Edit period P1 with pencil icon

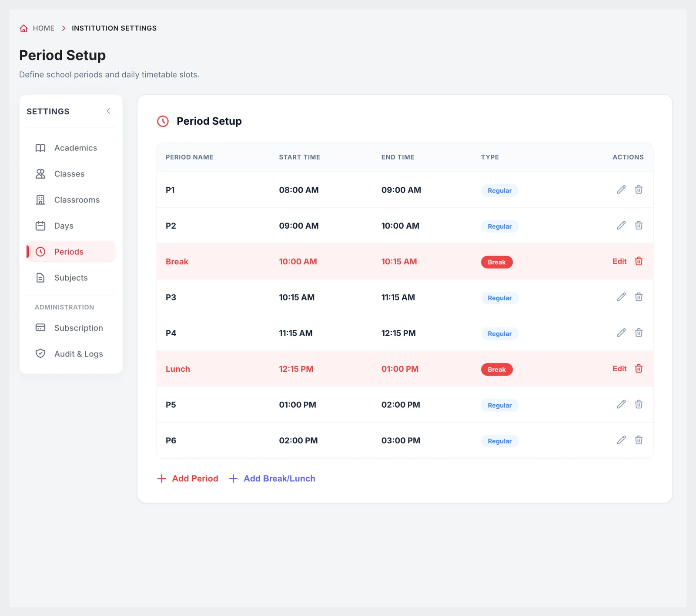coord(621,190)
